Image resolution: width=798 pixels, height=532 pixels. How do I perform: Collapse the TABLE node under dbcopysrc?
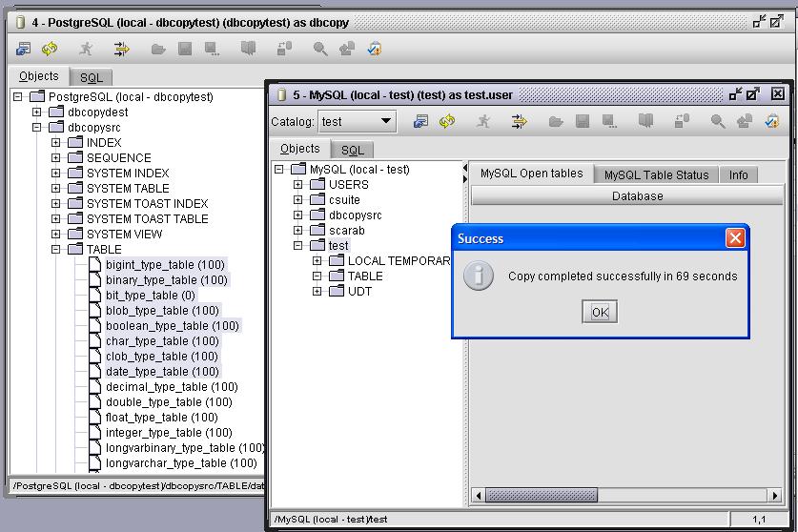56,250
